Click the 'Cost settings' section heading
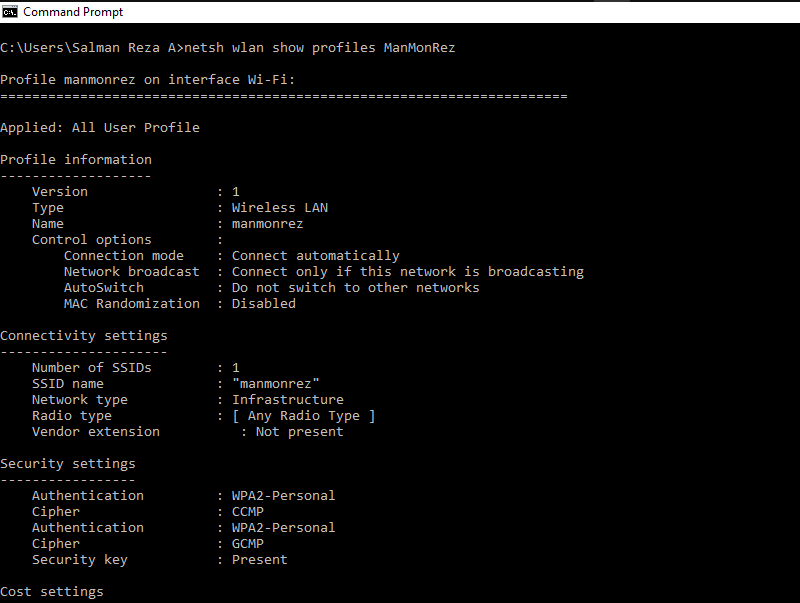 coord(52,592)
